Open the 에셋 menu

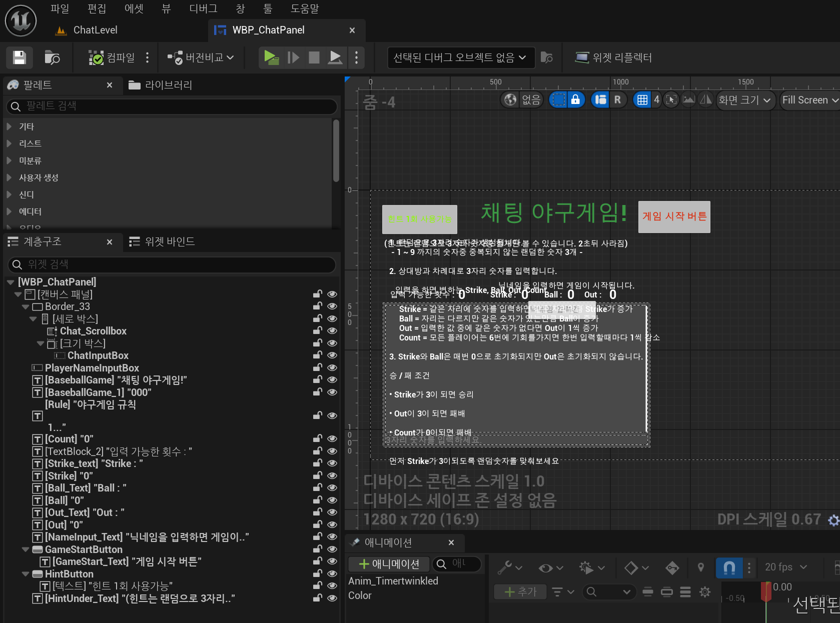(x=134, y=8)
